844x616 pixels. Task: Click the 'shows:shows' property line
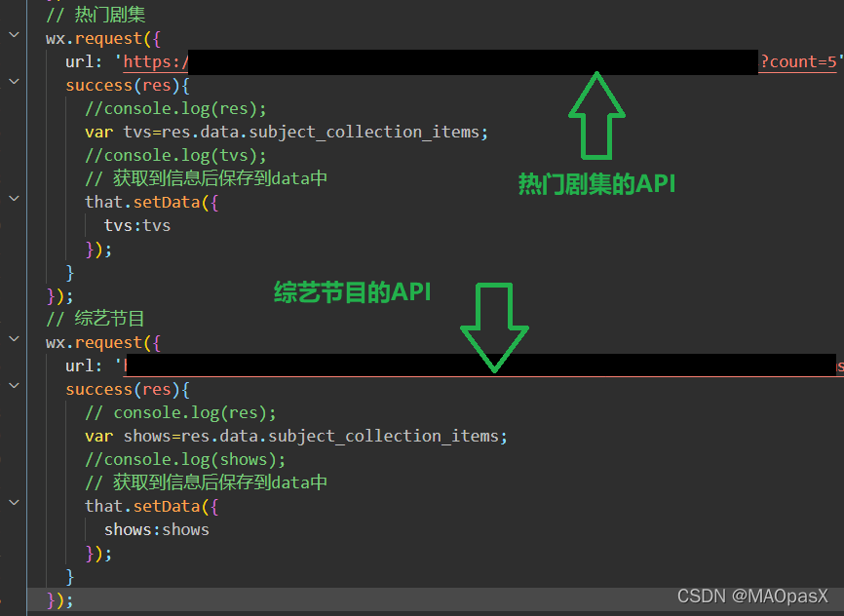(x=157, y=530)
